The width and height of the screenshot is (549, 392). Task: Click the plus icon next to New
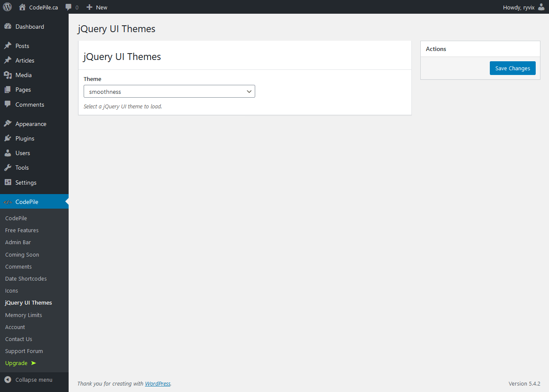[x=89, y=7]
